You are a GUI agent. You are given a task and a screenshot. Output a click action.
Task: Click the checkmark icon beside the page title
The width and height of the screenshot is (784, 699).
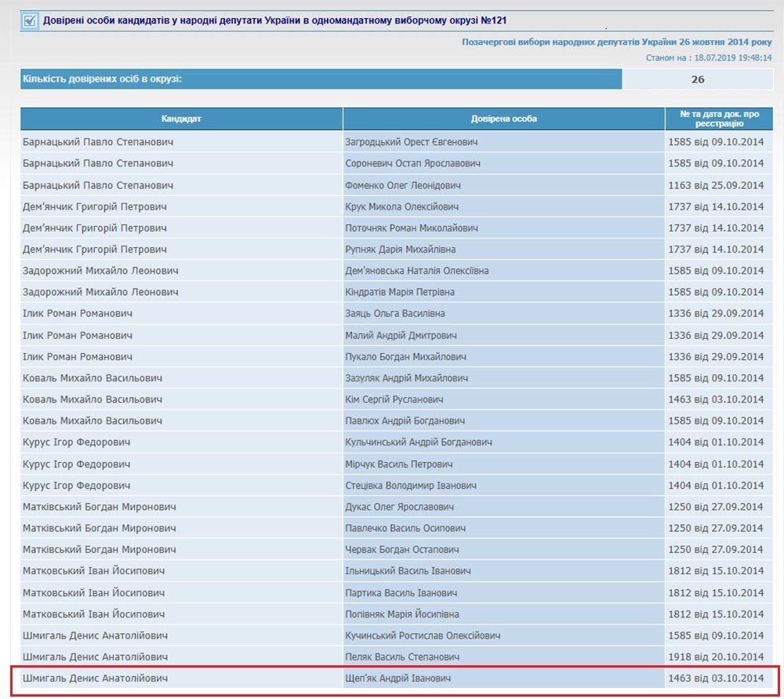click(30, 21)
